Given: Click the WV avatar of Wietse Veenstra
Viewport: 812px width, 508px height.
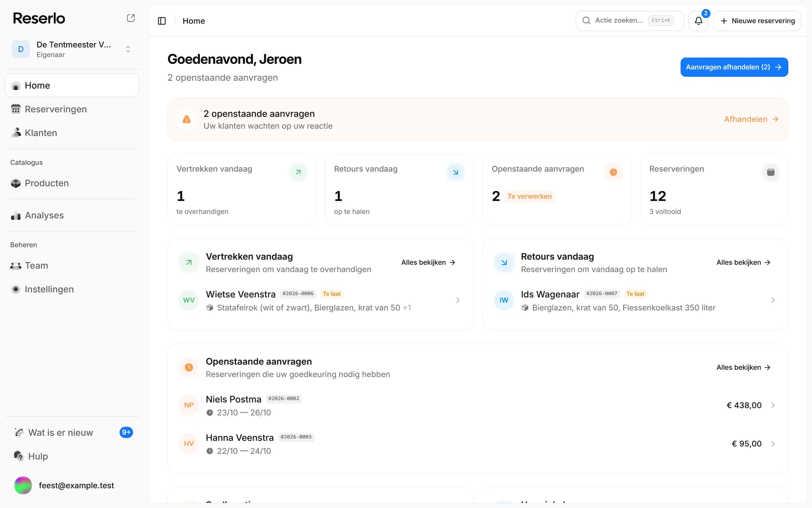Looking at the screenshot, I should [x=189, y=300].
